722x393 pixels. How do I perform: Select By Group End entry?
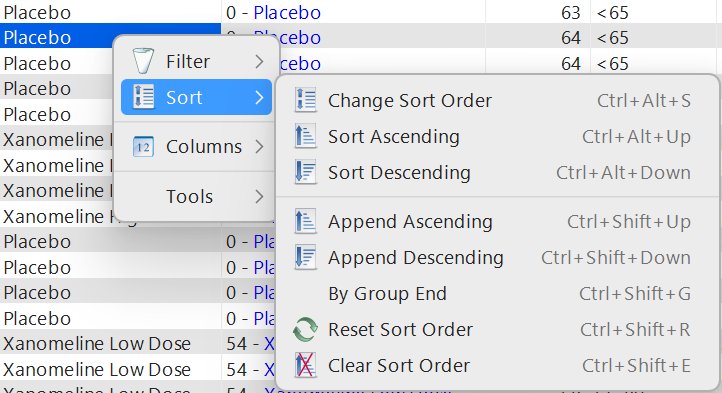497,293
